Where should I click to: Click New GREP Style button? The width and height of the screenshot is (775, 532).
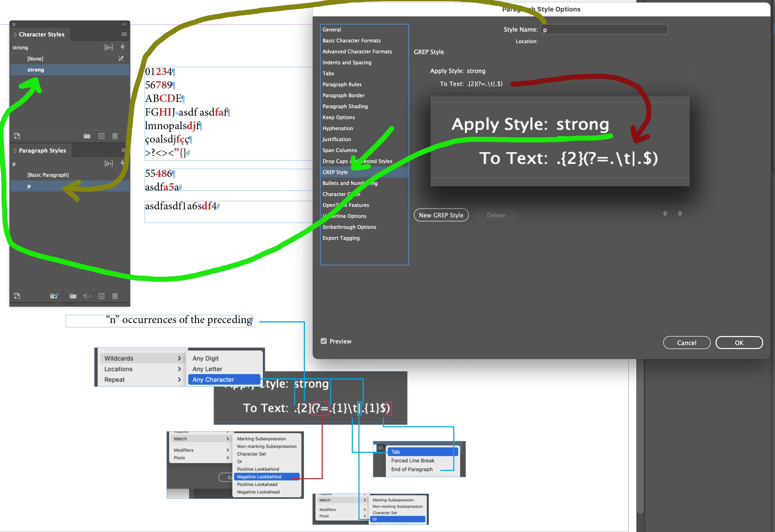pos(441,215)
